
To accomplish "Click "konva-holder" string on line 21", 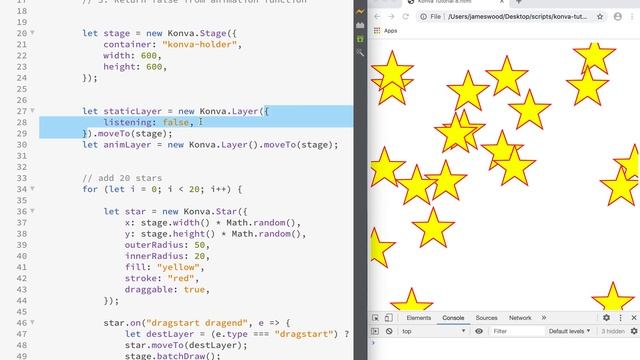I will 199,44.
